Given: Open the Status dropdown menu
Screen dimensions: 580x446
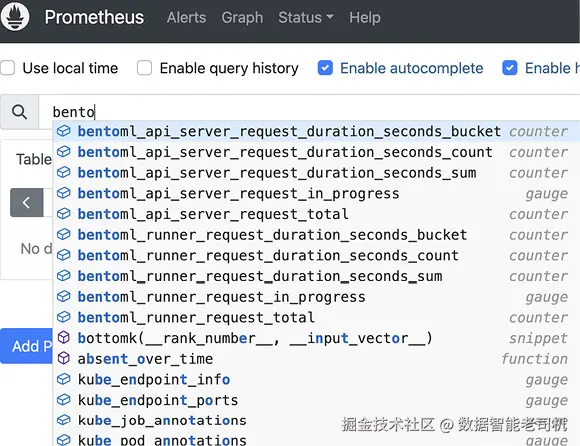Looking at the screenshot, I should click(306, 17).
